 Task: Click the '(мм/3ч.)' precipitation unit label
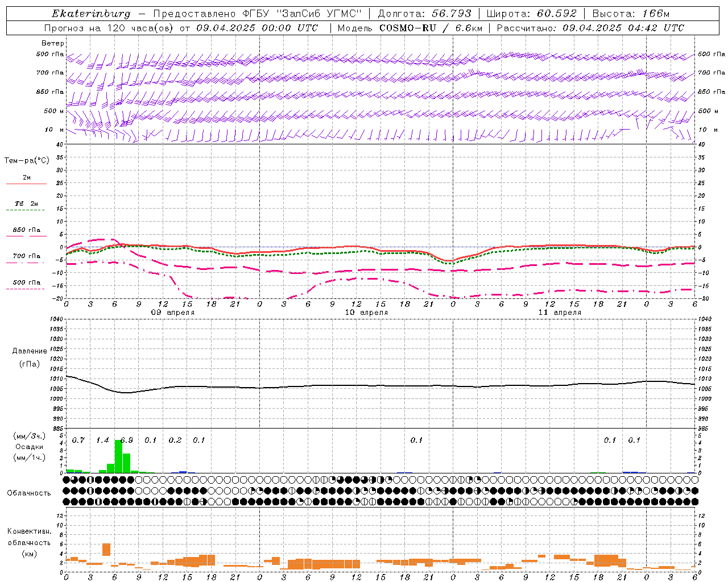[30, 436]
